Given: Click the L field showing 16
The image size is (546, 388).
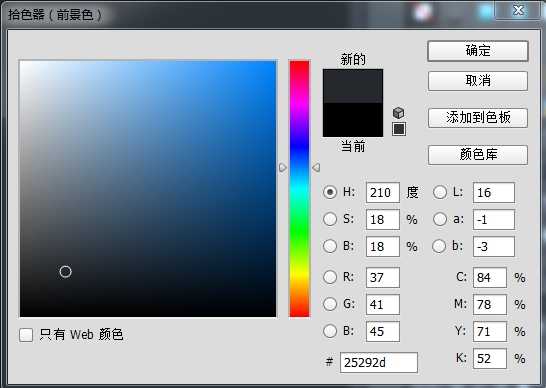Looking at the screenshot, I should 494,192.
